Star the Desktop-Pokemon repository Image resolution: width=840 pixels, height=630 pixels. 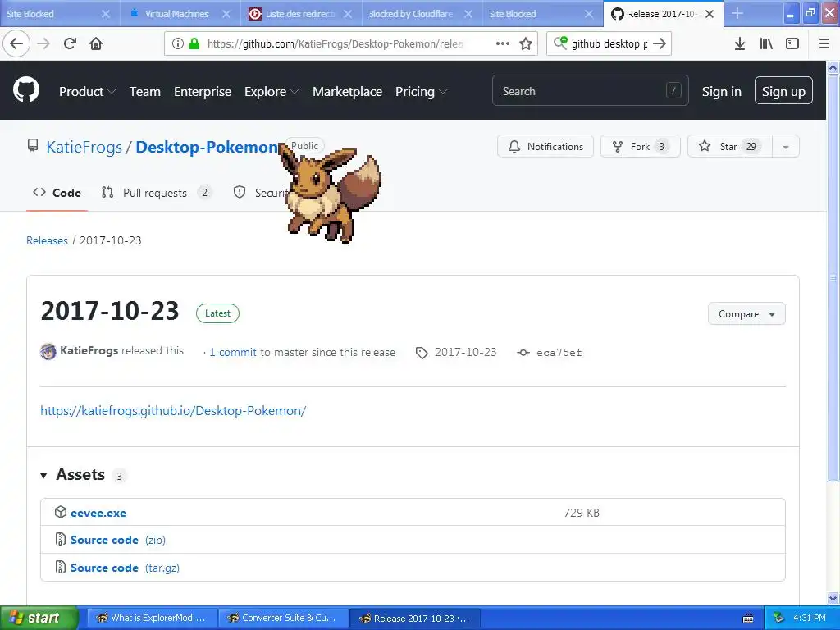(x=729, y=146)
